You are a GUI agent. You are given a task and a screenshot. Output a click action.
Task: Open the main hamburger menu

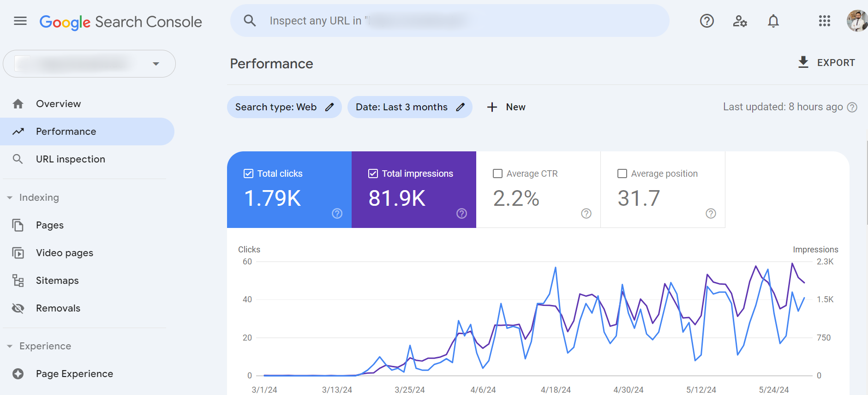tap(20, 21)
